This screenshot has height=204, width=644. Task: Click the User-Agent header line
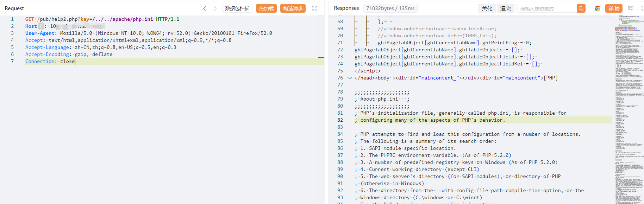pos(149,33)
